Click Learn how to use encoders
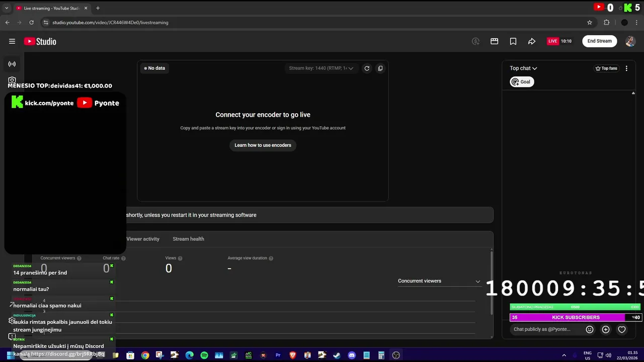The image size is (644, 362). tap(263, 145)
